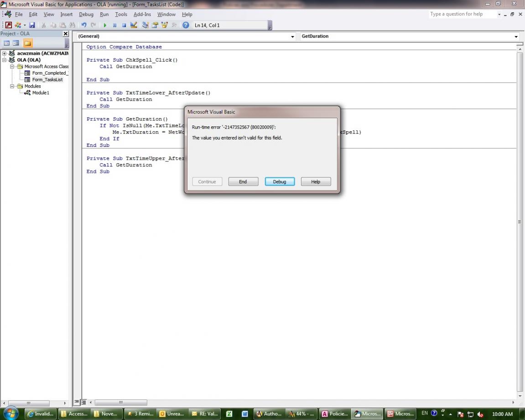Click the Paste toolbar icon
This screenshot has width=525, height=420.
coord(62,25)
